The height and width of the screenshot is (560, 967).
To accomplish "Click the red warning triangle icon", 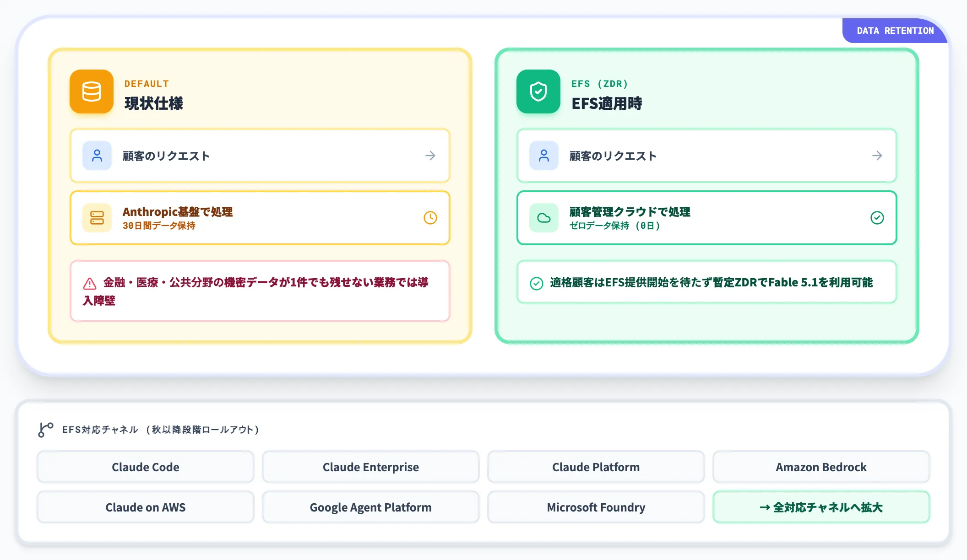I will 90,284.
